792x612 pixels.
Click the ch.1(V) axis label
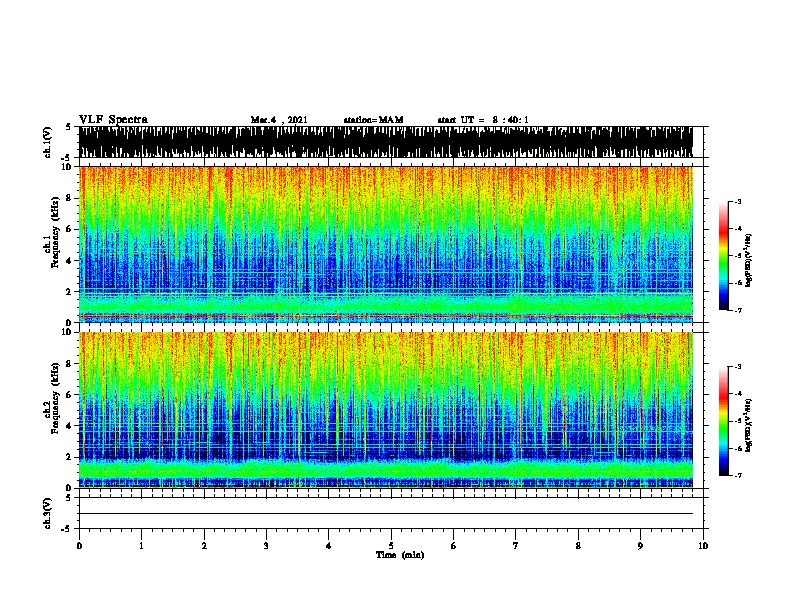point(47,142)
